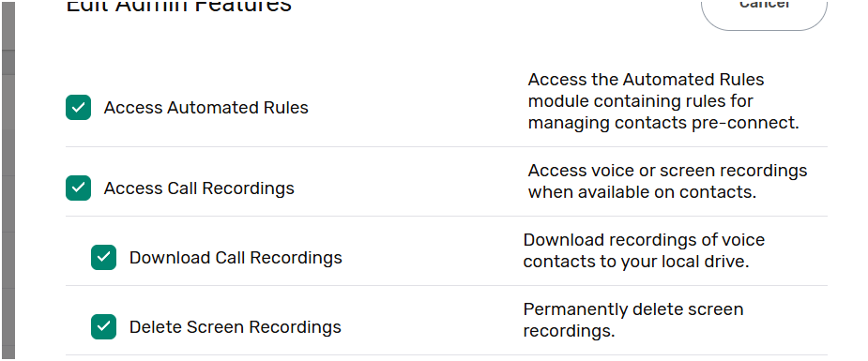868x361 pixels.
Task: Click the Edit Admin Features heading
Action: (178, 7)
